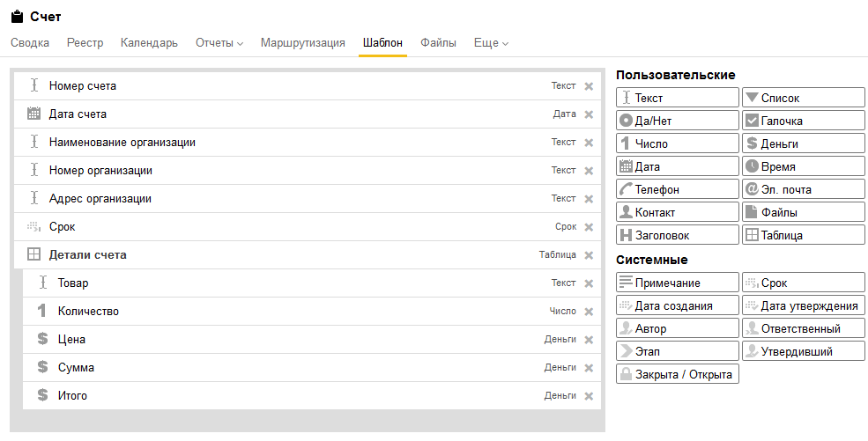Add the Примечание system field
Viewport: 868px width, 441px height.
[677, 283]
